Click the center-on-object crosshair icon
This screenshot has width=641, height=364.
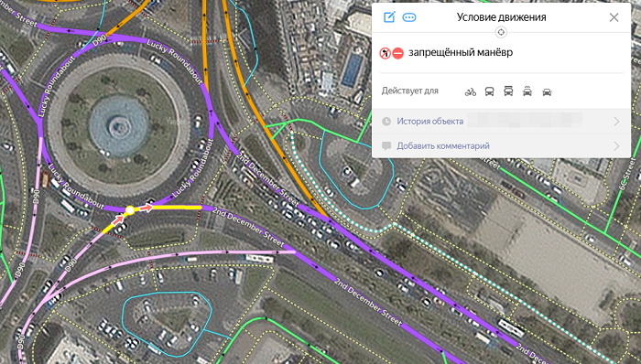501,32
